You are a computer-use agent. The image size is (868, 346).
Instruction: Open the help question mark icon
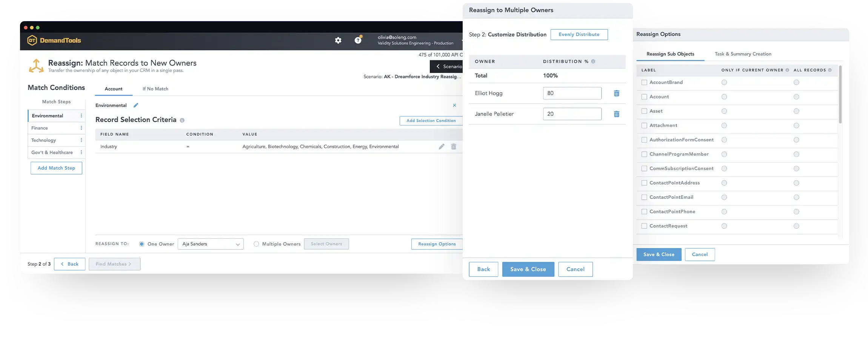point(358,40)
